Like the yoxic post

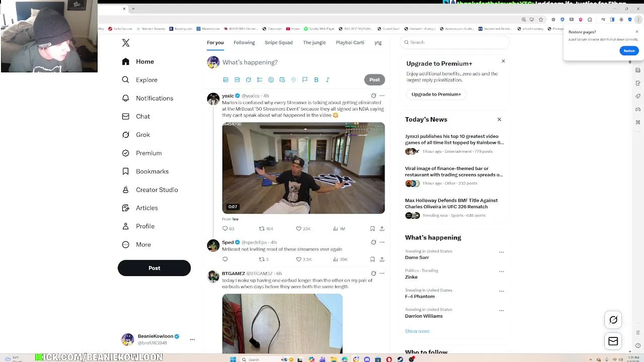(303, 229)
